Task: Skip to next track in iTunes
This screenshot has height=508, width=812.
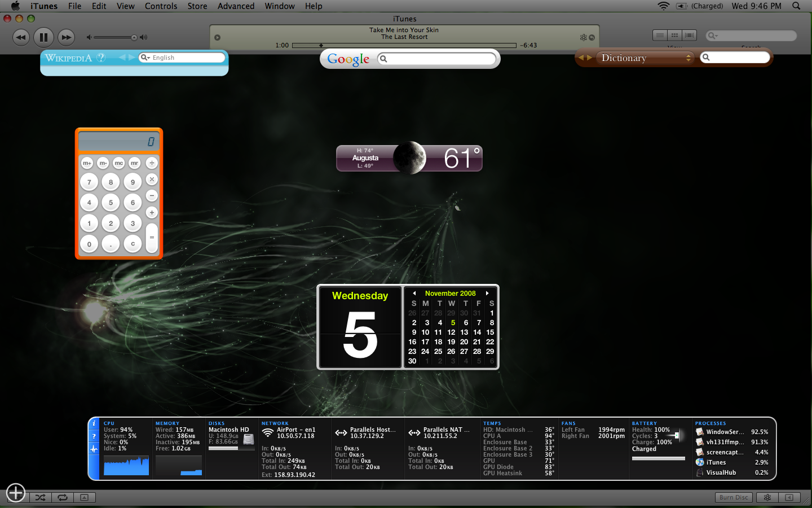Action: pos(66,38)
